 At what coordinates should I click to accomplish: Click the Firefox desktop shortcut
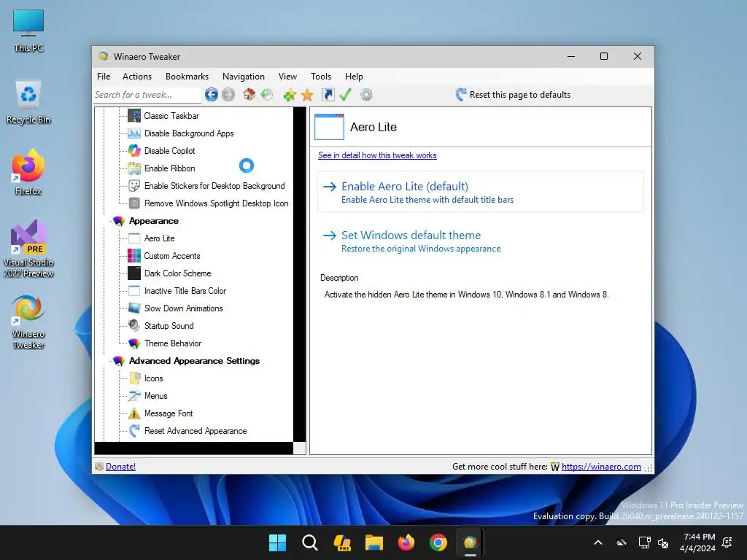(28, 172)
